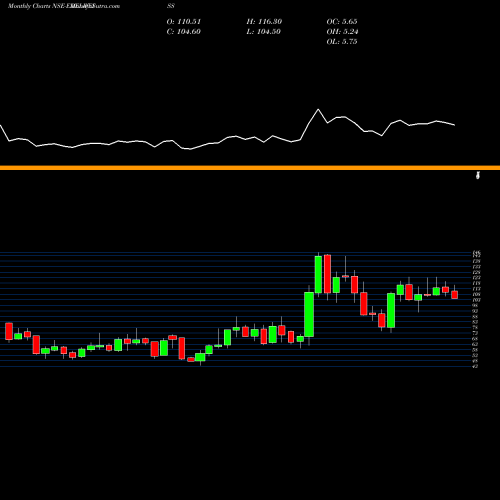Click the low value L: 104.50
Screen dimensions: 500x500
click(264, 32)
